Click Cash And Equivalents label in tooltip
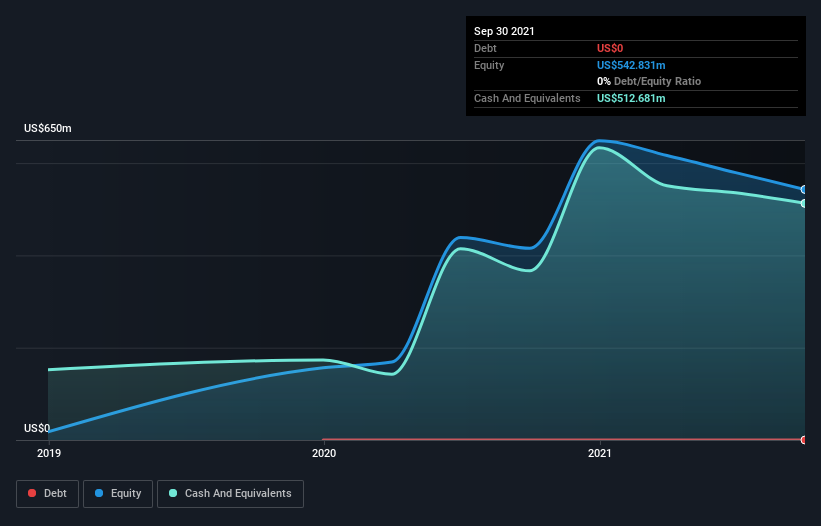This screenshot has width=821, height=526. coord(527,98)
